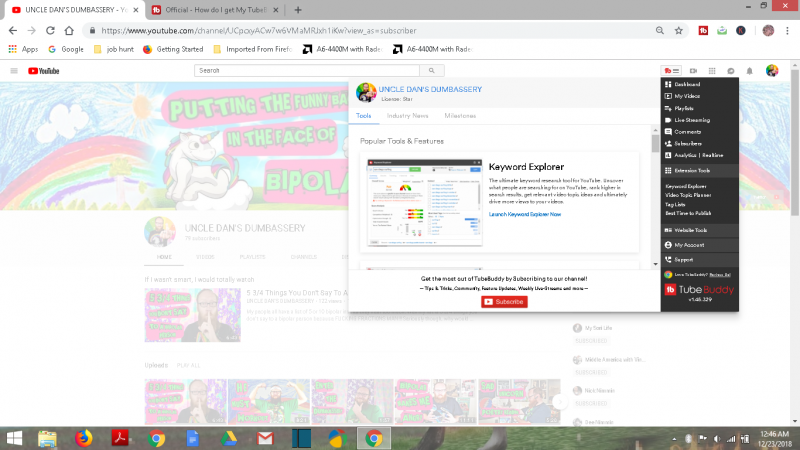The image size is (800, 450).
Task: Click the YouTube search magnifier button
Action: (x=432, y=71)
